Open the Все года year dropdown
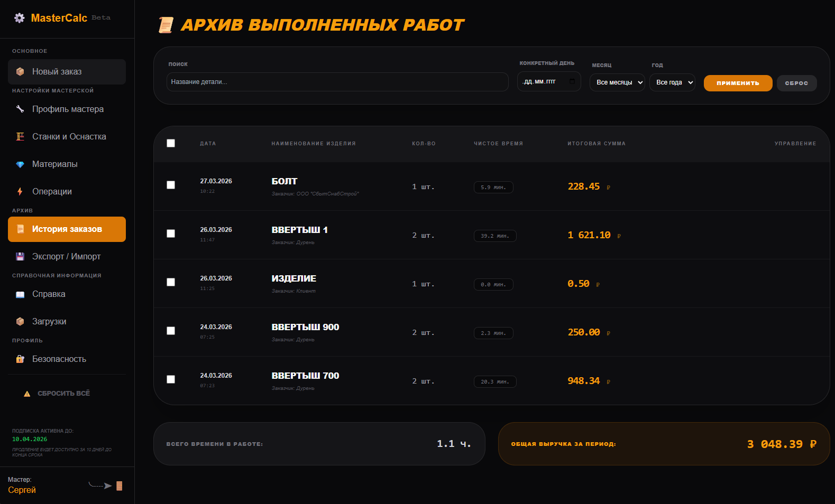The height and width of the screenshot is (504, 835). (x=672, y=82)
